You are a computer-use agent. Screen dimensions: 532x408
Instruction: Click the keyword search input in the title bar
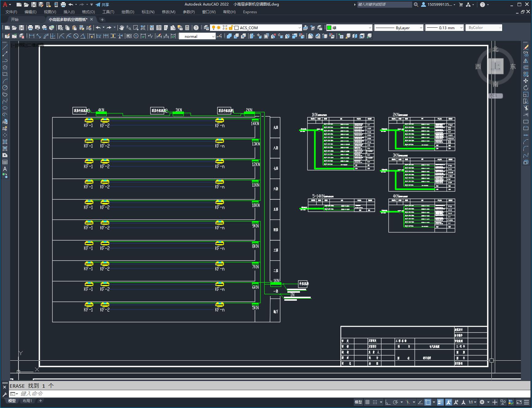click(384, 5)
